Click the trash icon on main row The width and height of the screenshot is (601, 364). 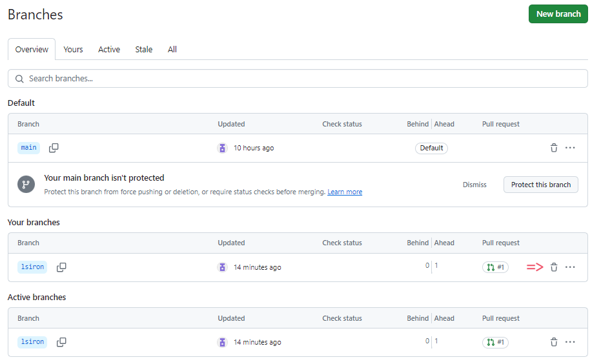[x=554, y=148]
